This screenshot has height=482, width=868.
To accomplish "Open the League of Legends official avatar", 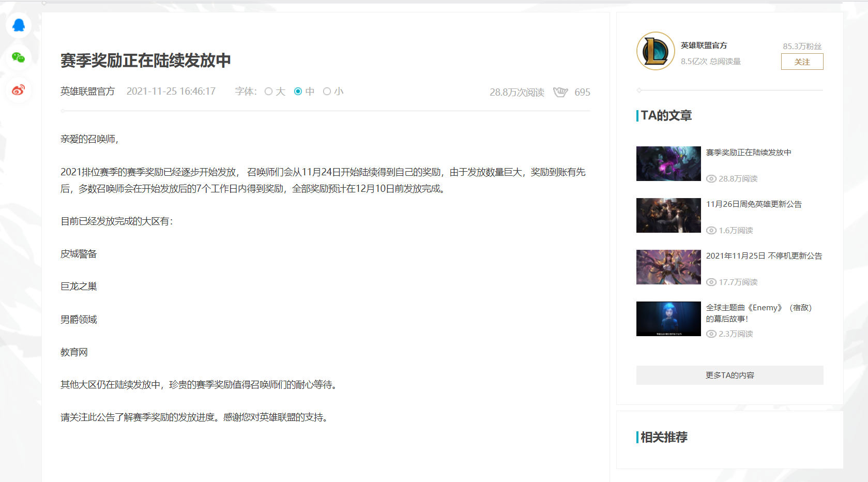I will click(656, 51).
